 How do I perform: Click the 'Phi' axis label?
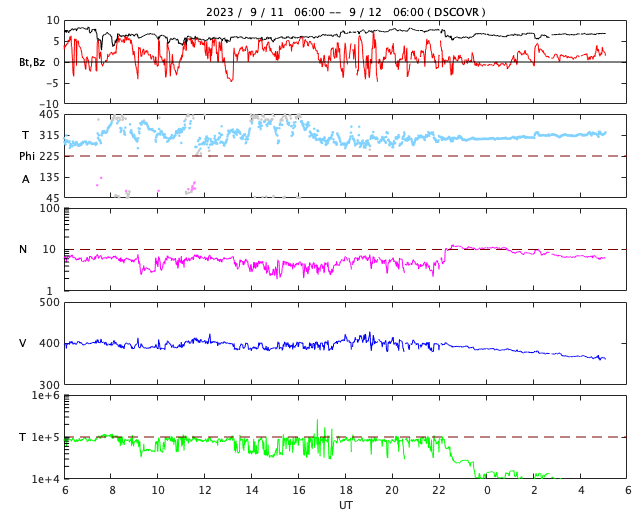(x=27, y=156)
